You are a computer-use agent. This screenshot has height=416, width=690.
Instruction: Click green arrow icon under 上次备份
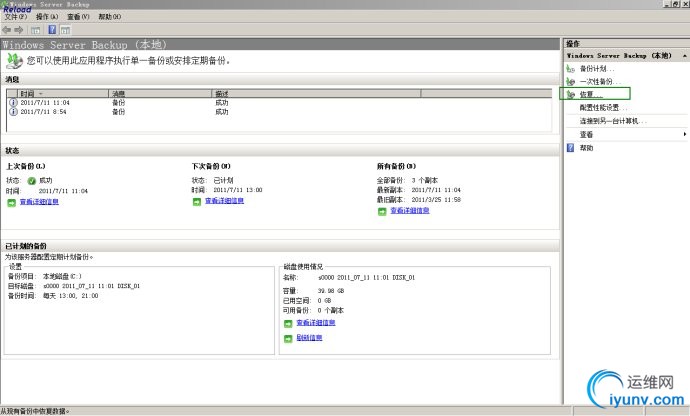[11, 202]
